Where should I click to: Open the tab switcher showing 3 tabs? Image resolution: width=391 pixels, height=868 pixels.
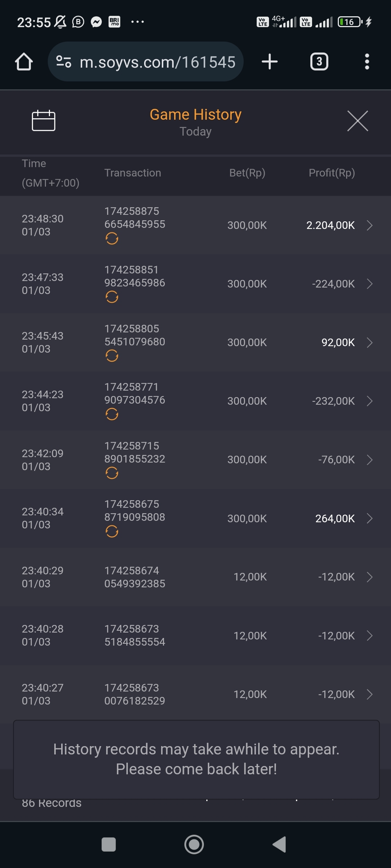coord(319,62)
